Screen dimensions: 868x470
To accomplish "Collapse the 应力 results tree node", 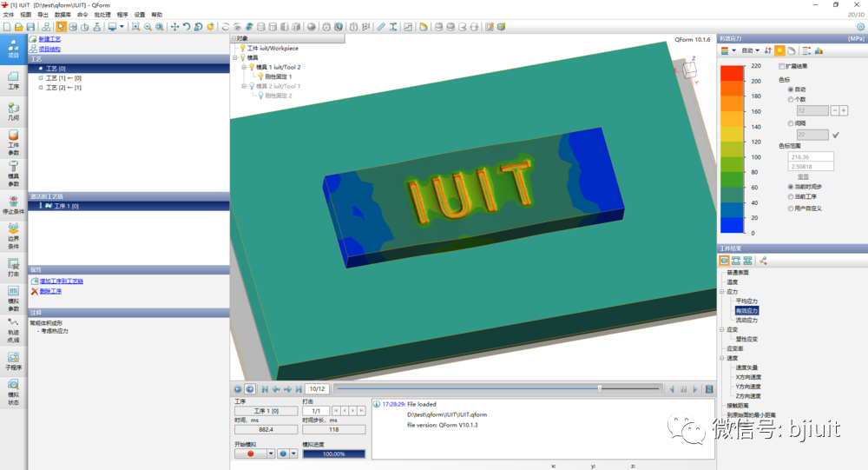I will pos(722,292).
